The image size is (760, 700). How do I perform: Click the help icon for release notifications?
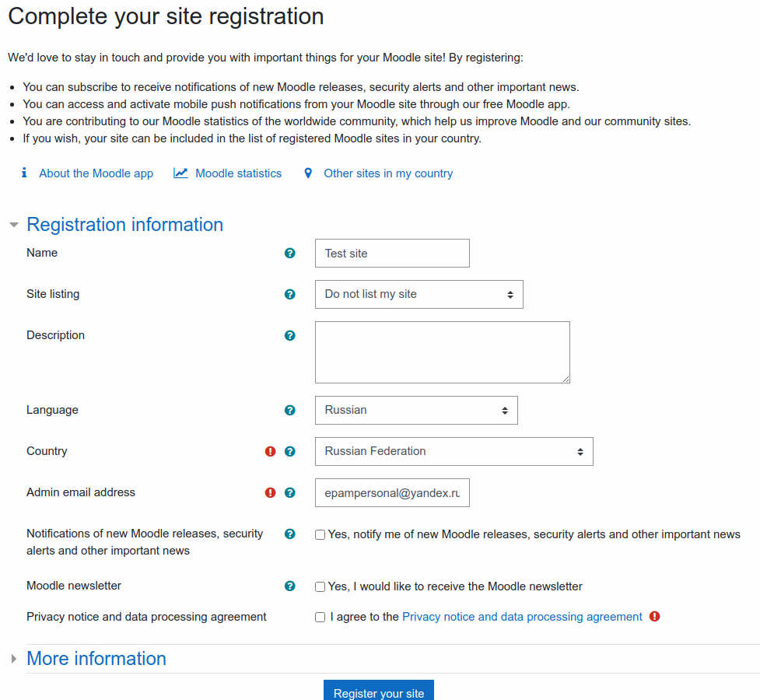290,534
